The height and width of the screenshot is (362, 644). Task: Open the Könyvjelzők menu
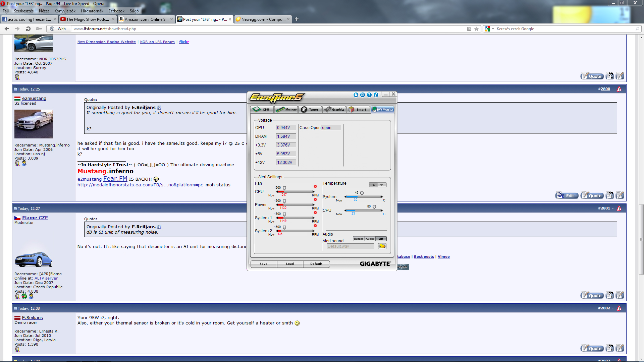click(x=65, y=11)
